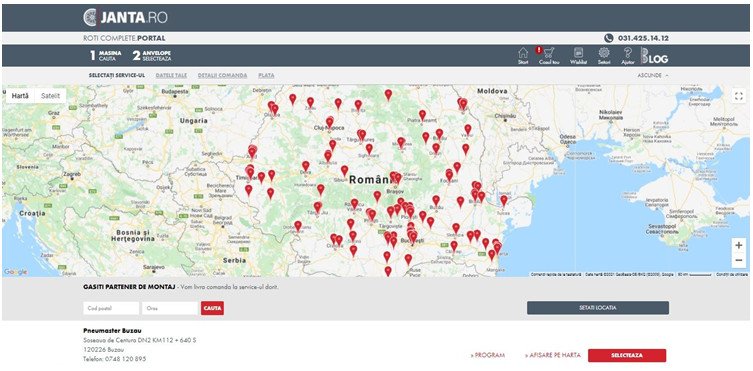Screen dimensions: 753x371
Task: Open the Setari gear icon
Action: pyautogui.click(x=604, y=55)
